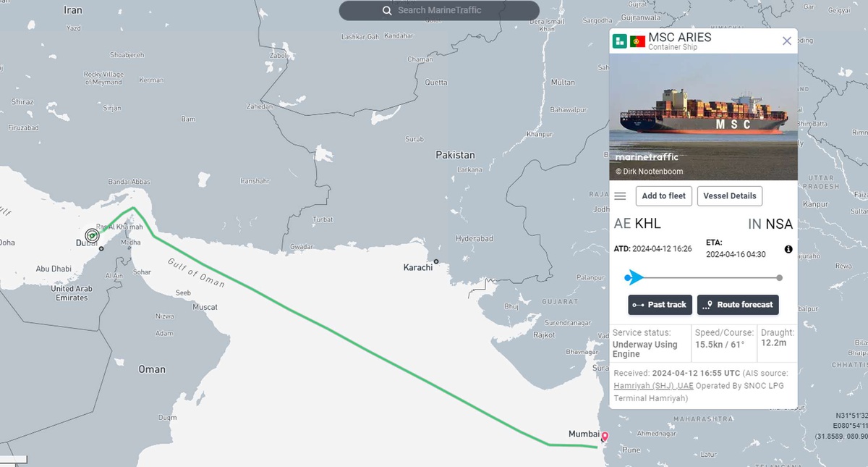
Task: Click the Mumbai destination pin marker
Action: click(x=605, y=437)
